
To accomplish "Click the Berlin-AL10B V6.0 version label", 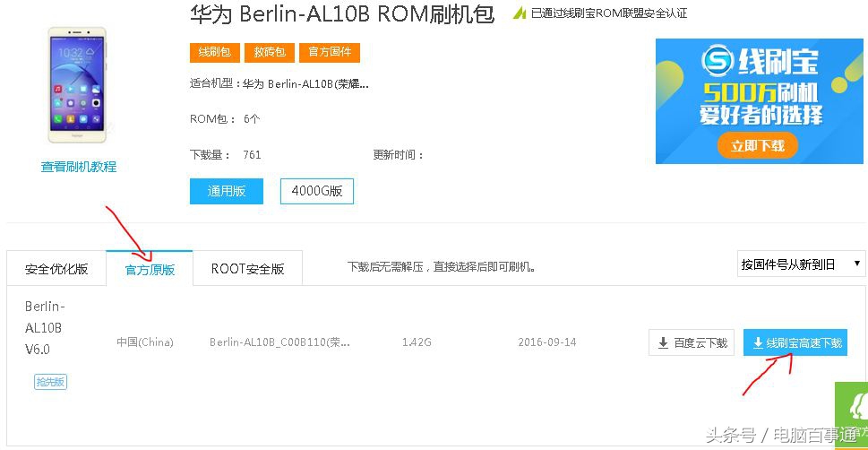I will [x=45, y=327].
